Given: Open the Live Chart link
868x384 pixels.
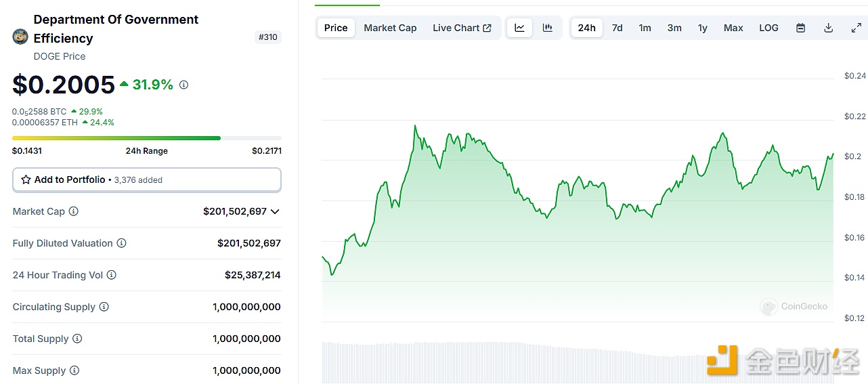Looking at the screenshot, I should pos(462,28).
